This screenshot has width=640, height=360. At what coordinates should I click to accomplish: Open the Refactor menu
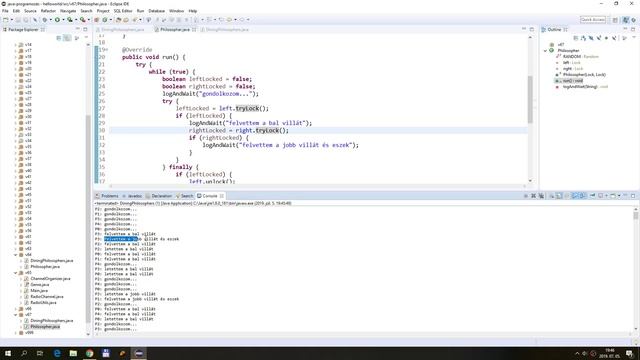48,11
